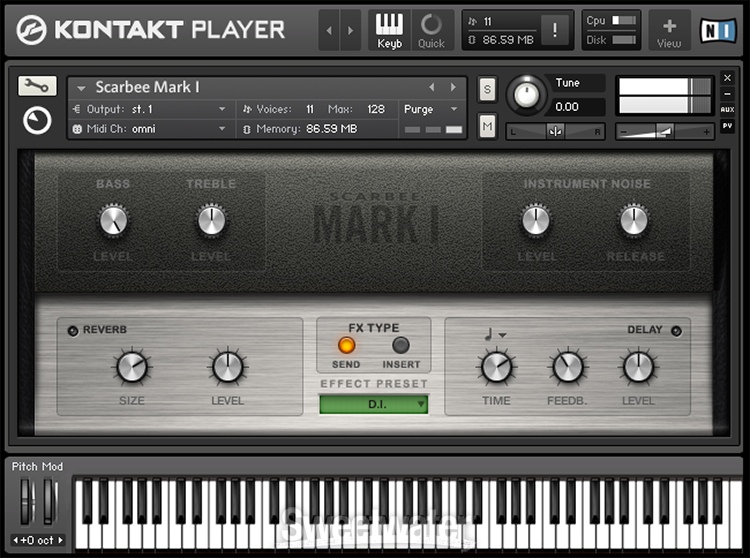Image resolution: width=750 pixels, height=558 pixels.
Task: Mute the instrument with the M button
Action: 487,127
